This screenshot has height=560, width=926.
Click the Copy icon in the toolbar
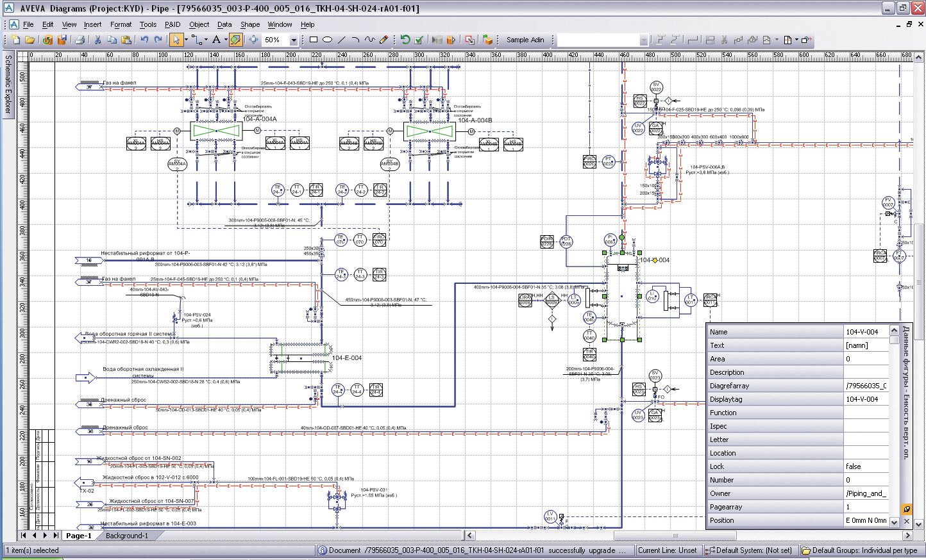[112, 40]
